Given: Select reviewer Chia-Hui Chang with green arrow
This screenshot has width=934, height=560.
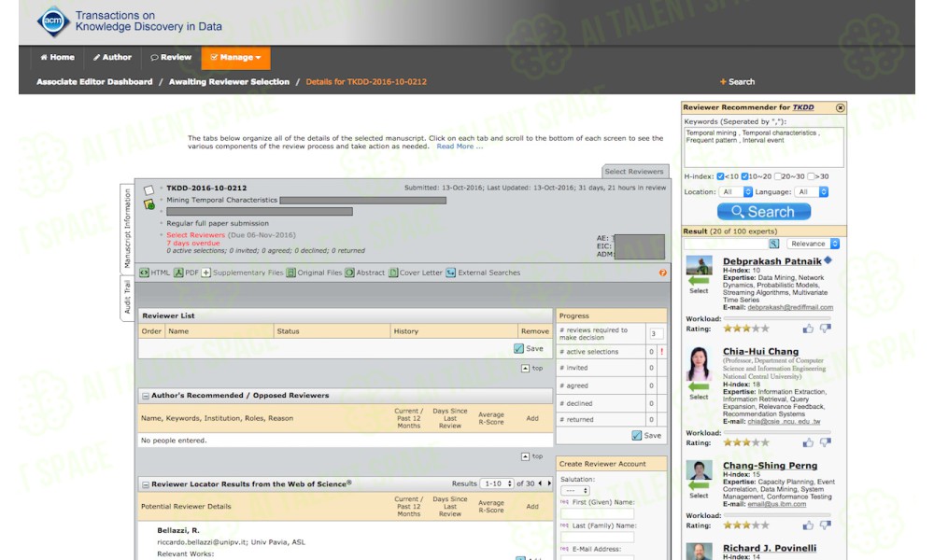Looking at the screenshot, I should (x=699, y=386).
